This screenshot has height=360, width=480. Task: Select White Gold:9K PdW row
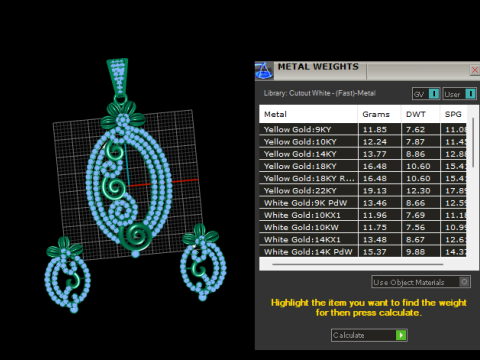(x=363, y=203)
